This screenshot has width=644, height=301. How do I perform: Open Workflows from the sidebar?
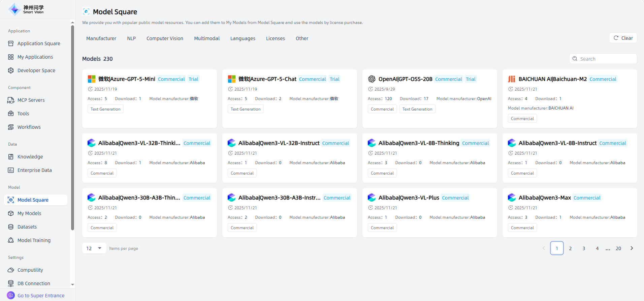tap(29, 127)
